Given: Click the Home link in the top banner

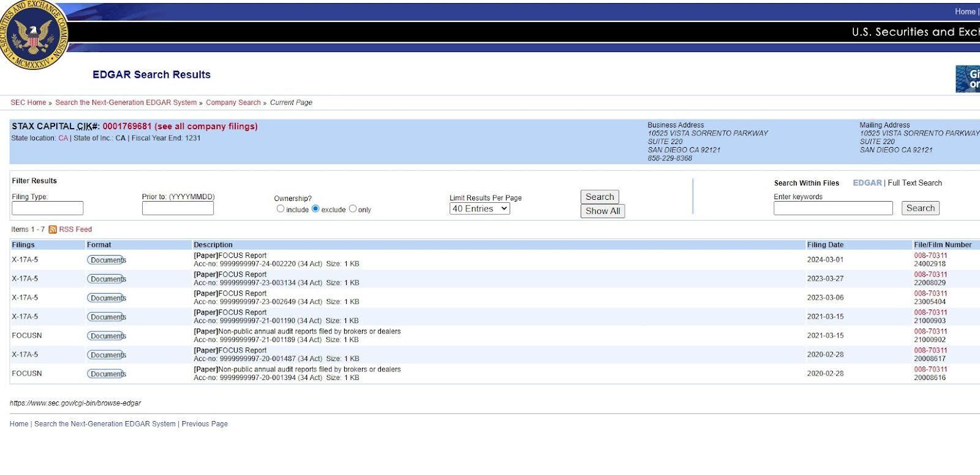Looking at the screenshot, I should (965, 12).
